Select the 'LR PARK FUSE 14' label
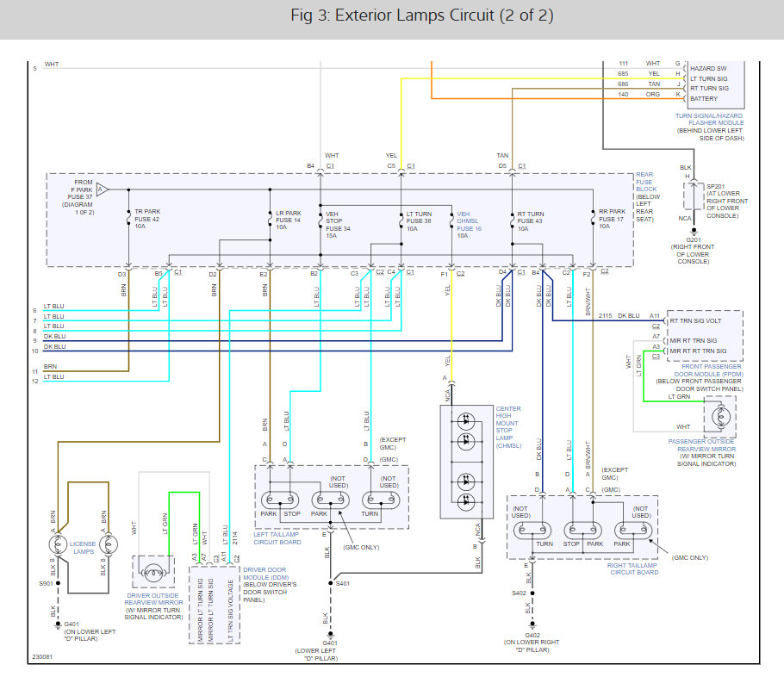The height and width of the screenshot is (677, 784). coord(289,220)
